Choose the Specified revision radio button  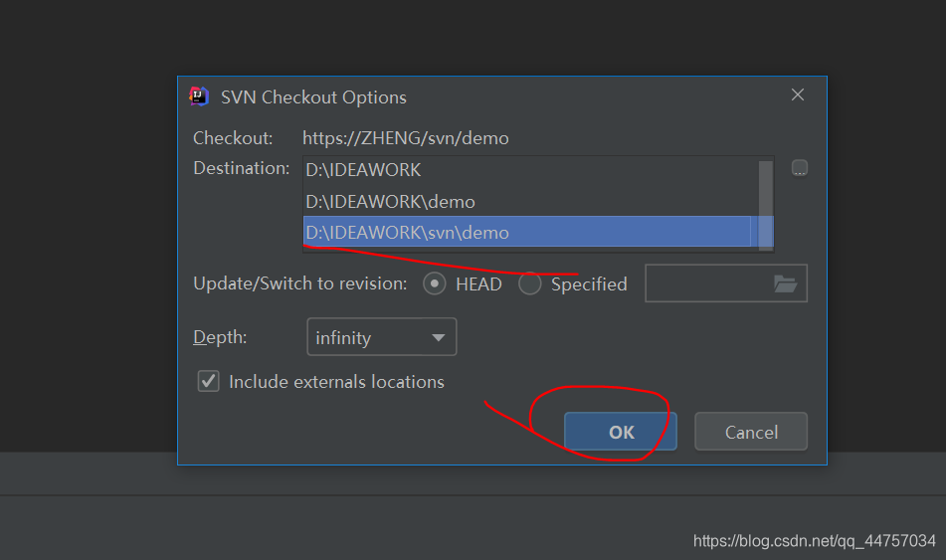530,283
